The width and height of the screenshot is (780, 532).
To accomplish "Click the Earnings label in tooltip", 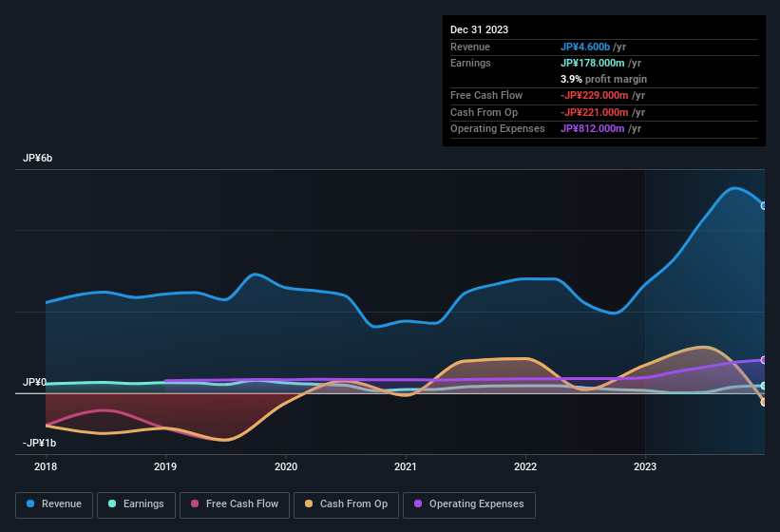I will 470,63.
